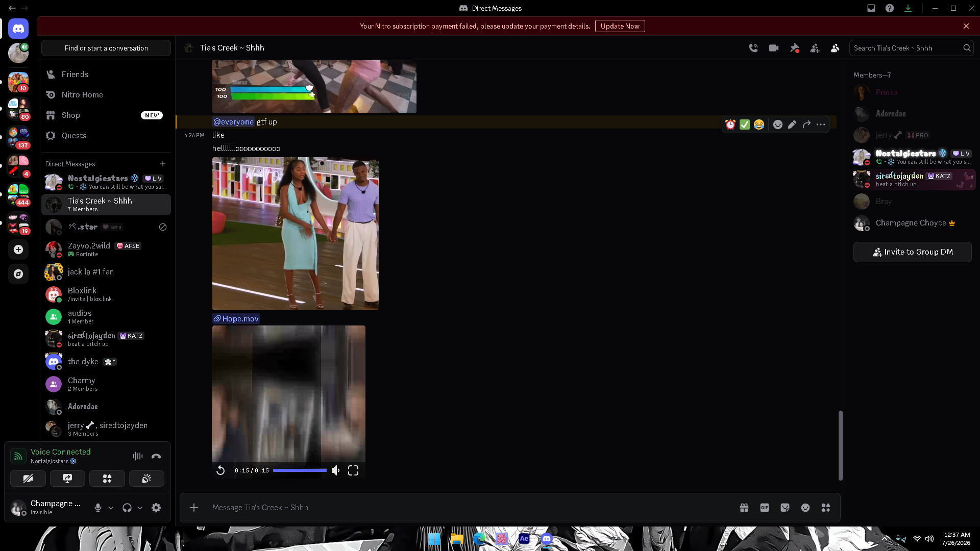Expand the video to fullscreen

353,470
